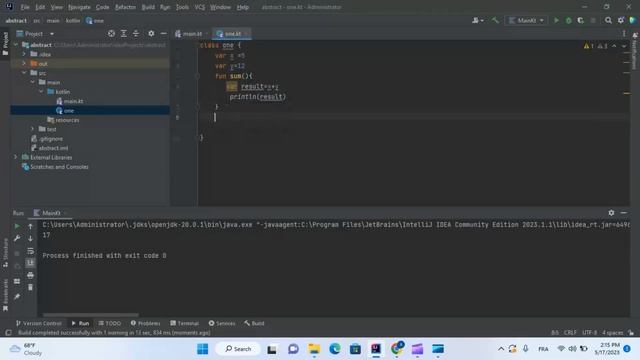
Task: Open Project panel options gear
Action: point(151,33)
